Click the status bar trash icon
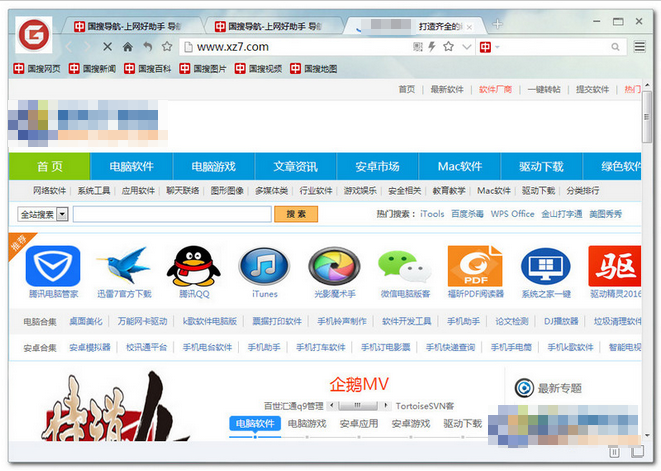 click(614, 452)
